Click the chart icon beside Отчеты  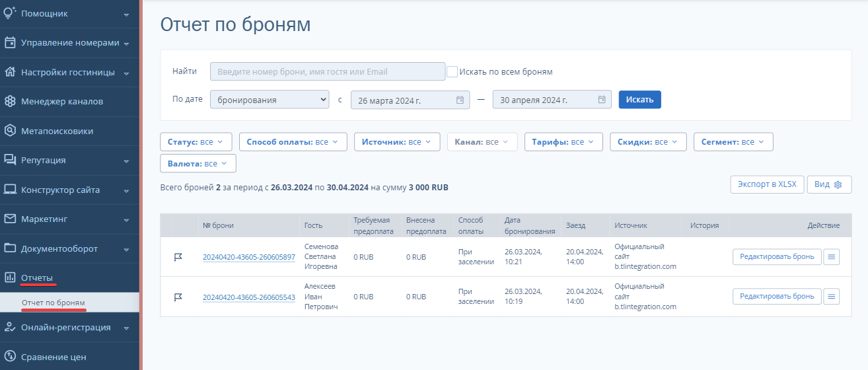10,277
